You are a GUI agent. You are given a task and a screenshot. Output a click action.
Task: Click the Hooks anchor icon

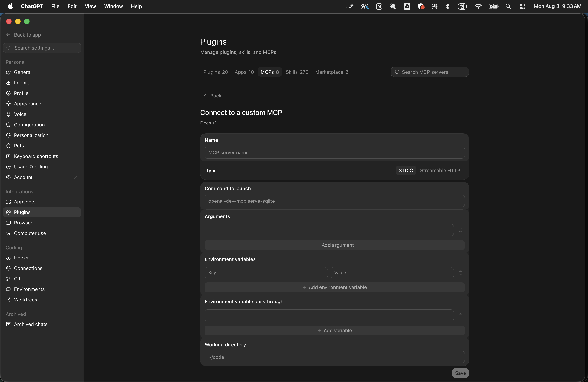tap(8, 258)
